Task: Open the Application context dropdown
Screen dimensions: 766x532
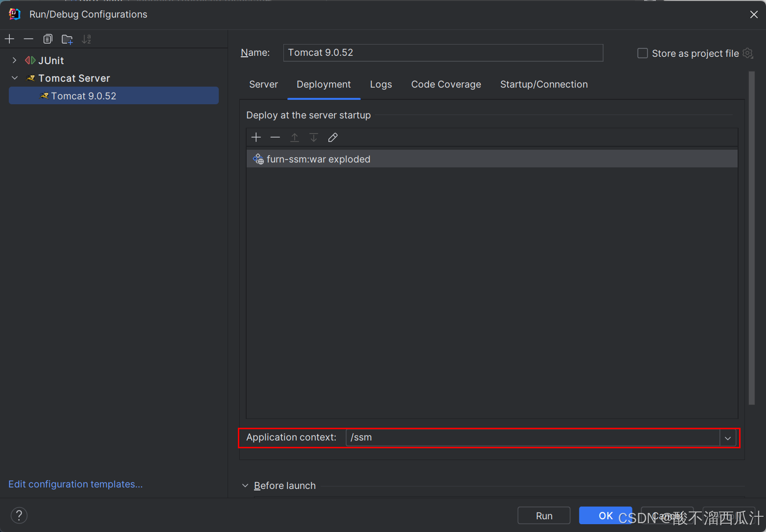Action: tap(728, 438)
